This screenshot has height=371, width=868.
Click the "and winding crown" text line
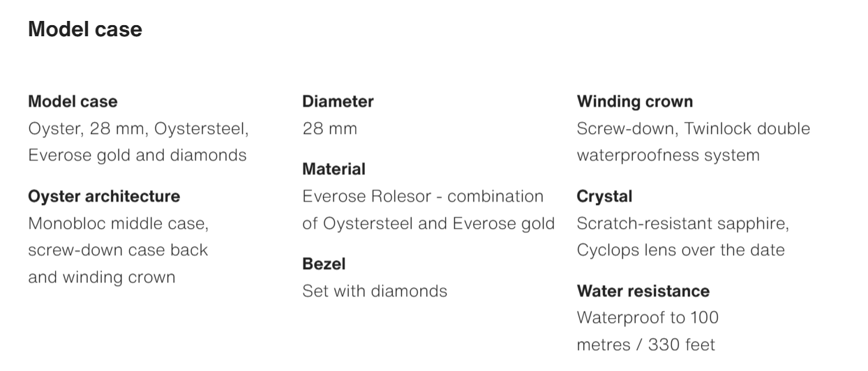pyautogui.click(x=101, y=277)
